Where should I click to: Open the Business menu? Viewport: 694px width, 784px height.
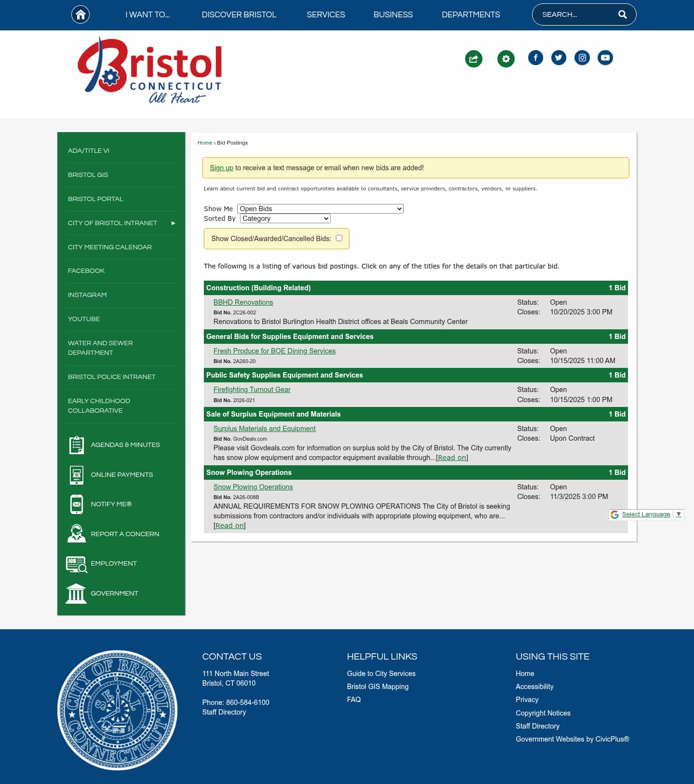click(x=393, y=14)
